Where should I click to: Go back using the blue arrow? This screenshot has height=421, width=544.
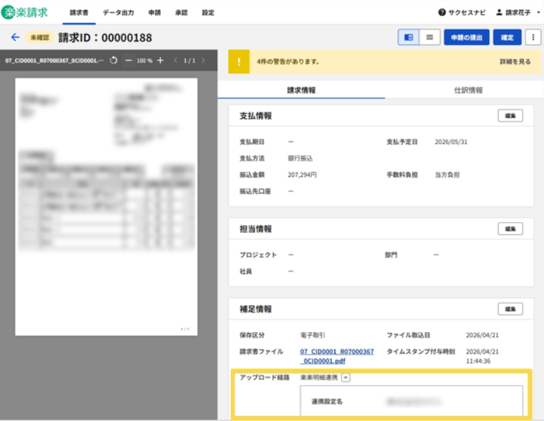pyautogui.click(x=15, y=37)
